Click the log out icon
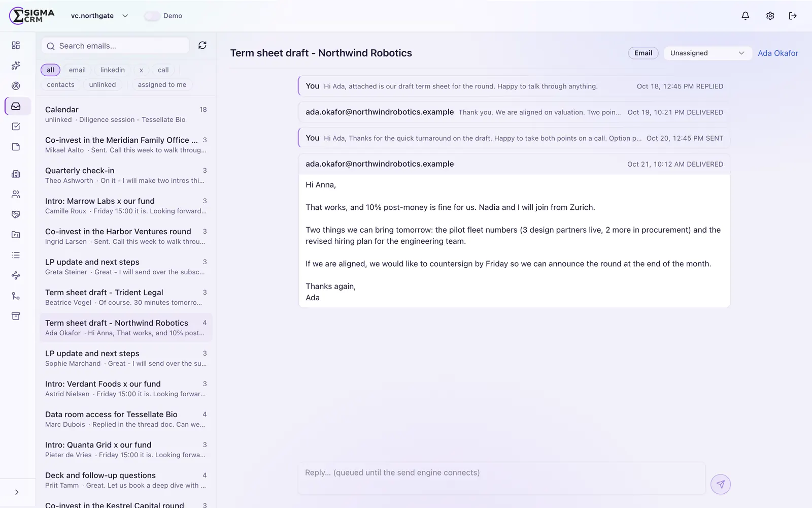Screen dimensions: 812x508 [793, 16]
